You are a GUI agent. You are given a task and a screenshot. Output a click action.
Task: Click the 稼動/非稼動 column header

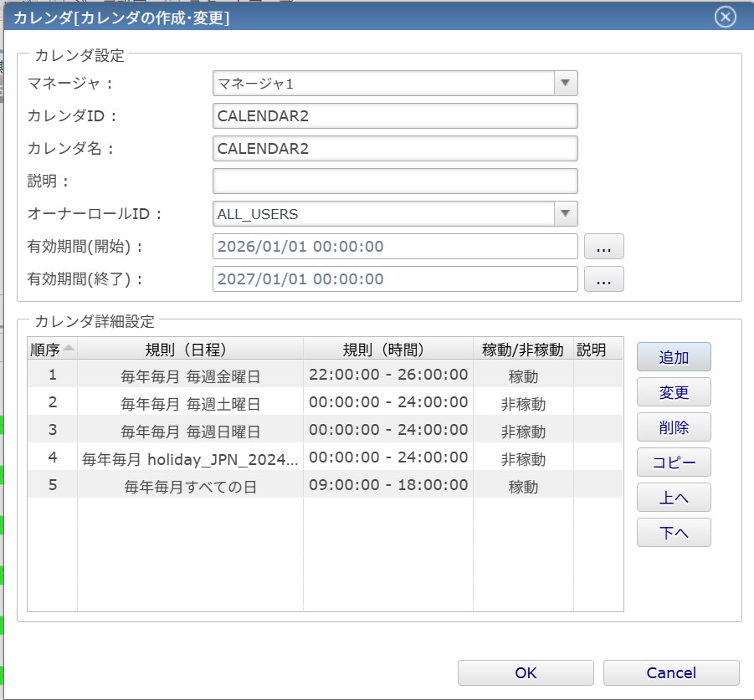click(x=523, y=350)
